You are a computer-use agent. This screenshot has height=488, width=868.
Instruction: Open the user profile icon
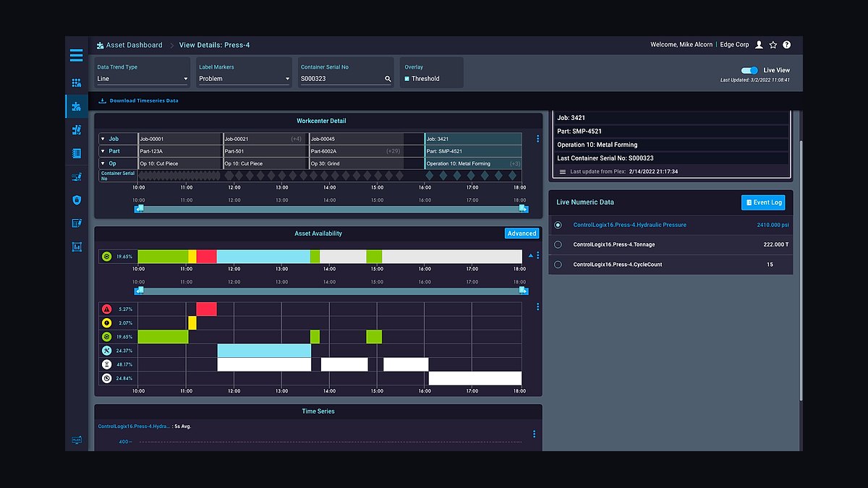(x=759, y=45)
